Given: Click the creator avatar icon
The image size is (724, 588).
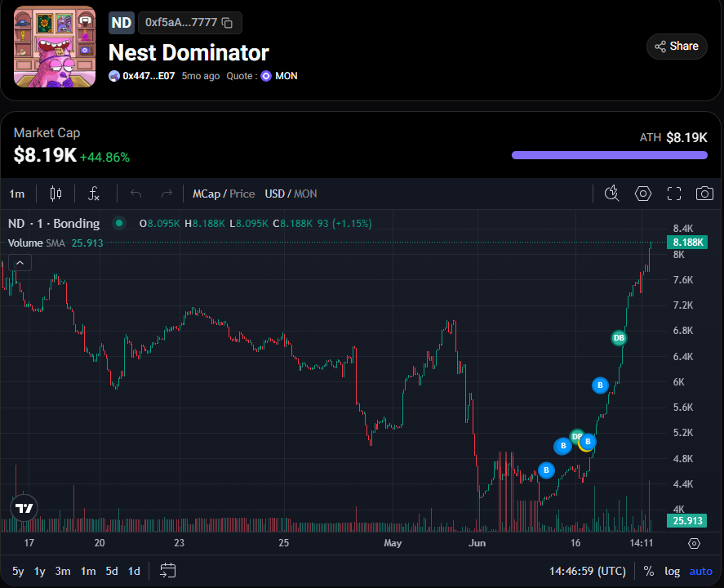Looking at the screenshot, I should [114, 76].
